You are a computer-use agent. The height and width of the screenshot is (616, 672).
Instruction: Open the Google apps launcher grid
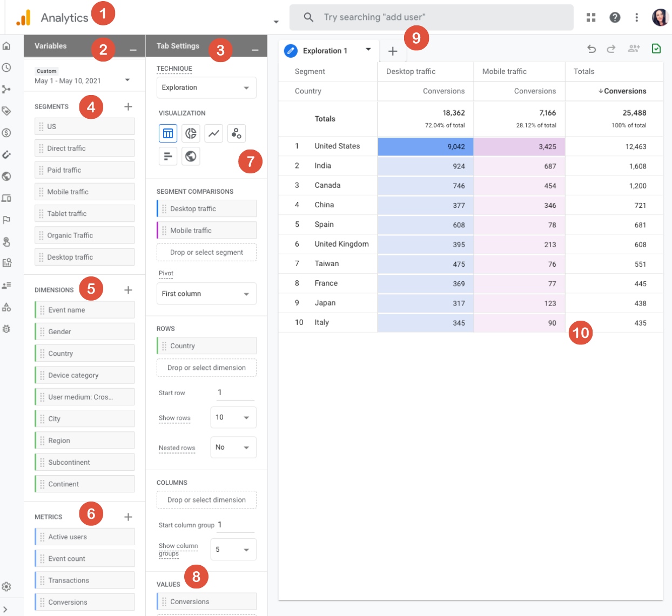[x=591, y=17]
